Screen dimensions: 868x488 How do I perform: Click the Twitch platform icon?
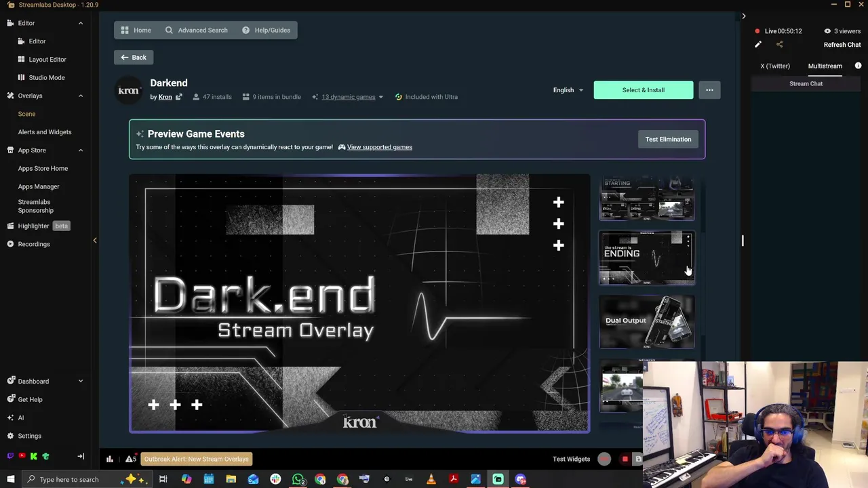coord(10,456)
